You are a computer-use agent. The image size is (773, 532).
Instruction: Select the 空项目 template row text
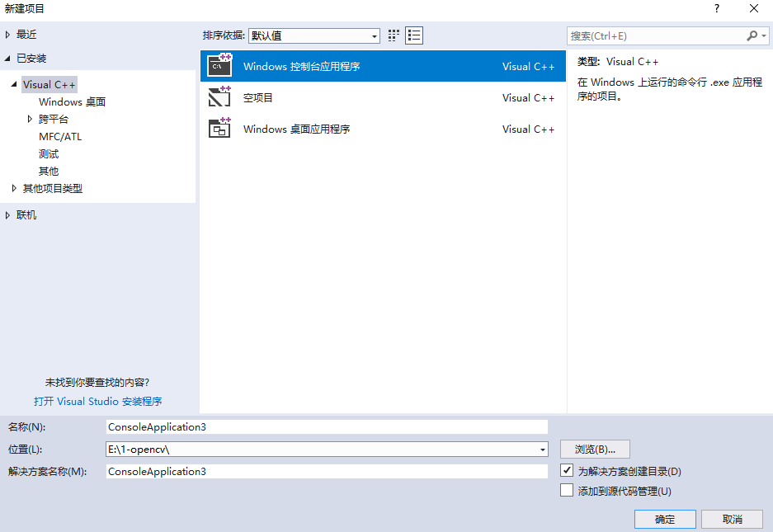[x=258, y=97]
